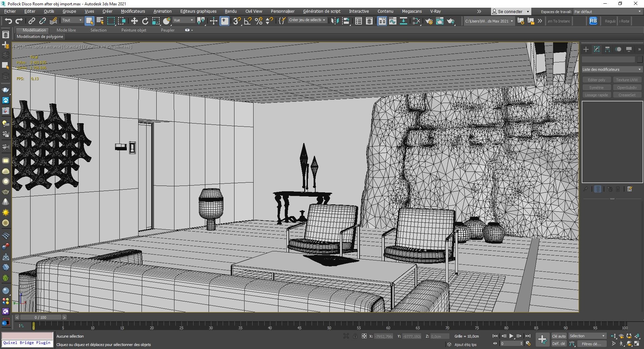
Task: Expand 'Liste des modificateurs' dropdown
Action: [612, 69]
